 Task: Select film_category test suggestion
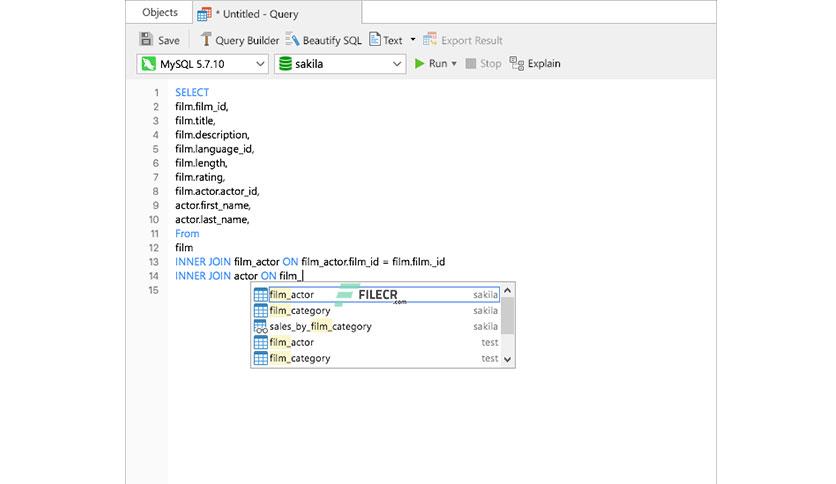click(376, 358)
